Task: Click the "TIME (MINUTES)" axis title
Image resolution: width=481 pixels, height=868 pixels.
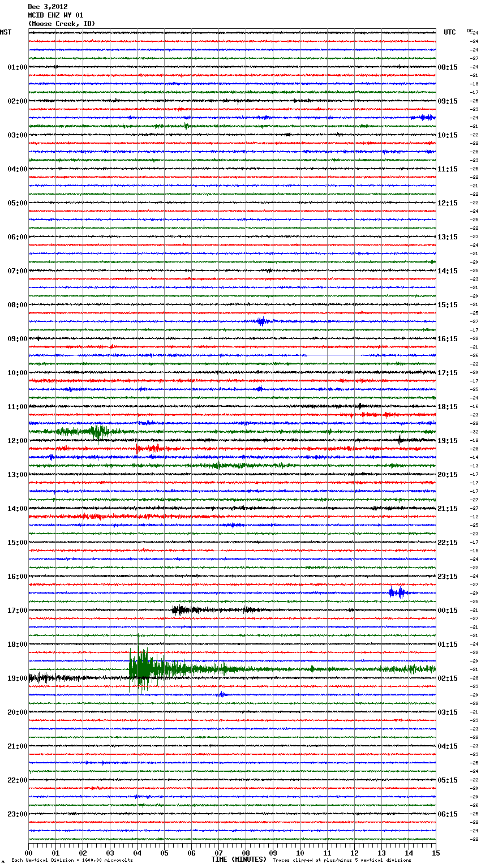Action: tap(239, 860)
